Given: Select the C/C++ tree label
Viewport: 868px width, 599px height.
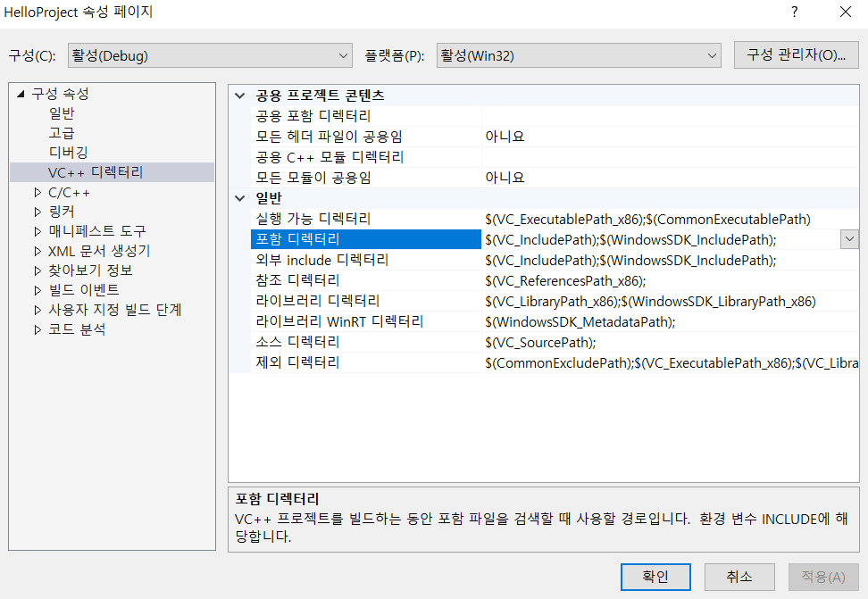Looking at the screenshot, I should point(69,193).
